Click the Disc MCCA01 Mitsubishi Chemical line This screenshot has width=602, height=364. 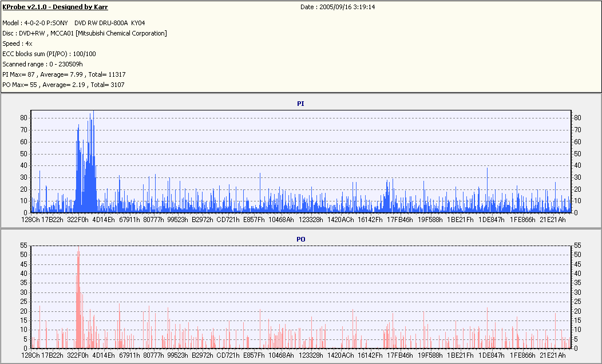coord(85,33)
